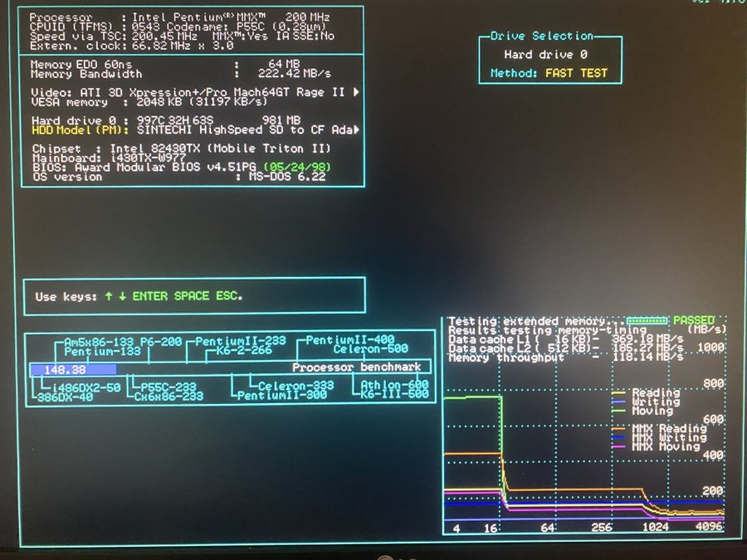Click the ESC key label

tap(227, 296)
